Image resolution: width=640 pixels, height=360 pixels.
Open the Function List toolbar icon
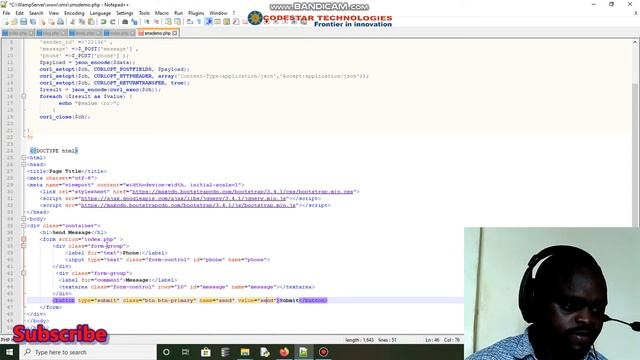[235, 22]
